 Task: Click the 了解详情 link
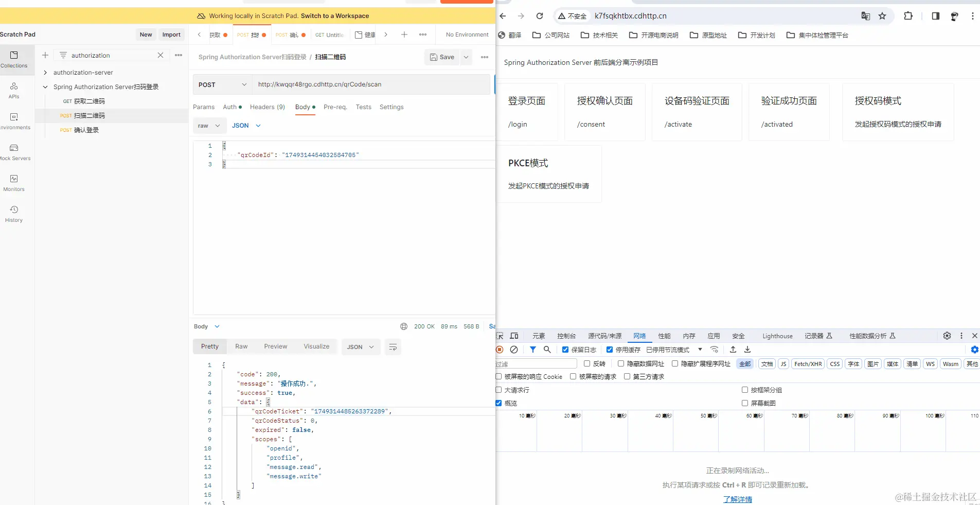pos(737,499)
